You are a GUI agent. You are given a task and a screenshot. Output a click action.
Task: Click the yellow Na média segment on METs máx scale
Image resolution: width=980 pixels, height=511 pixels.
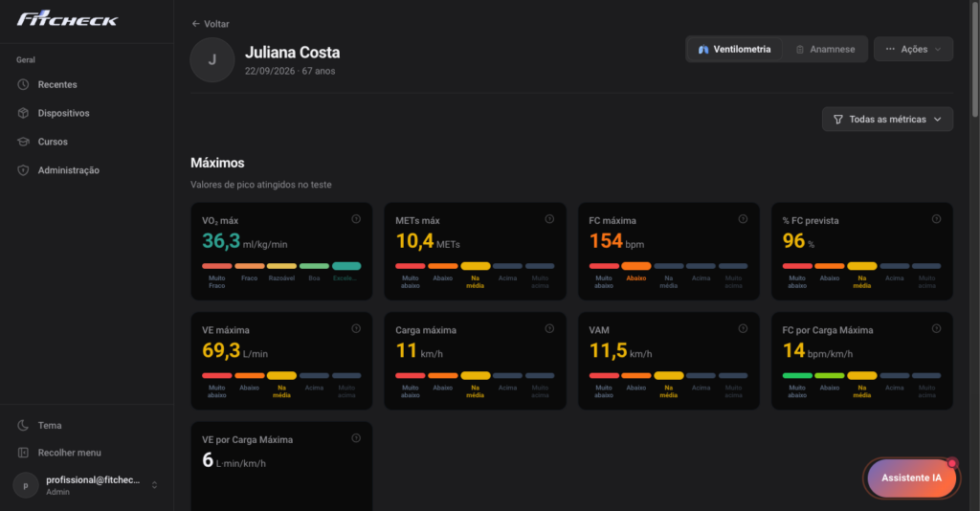475,266
